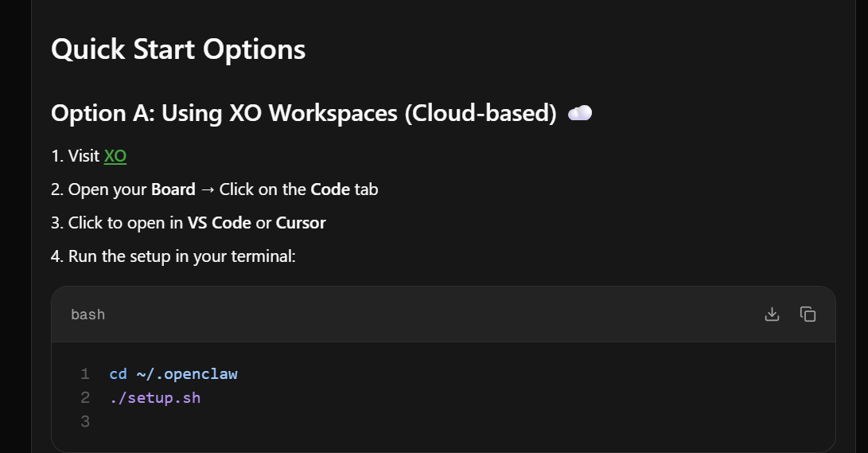Click the download code icon
The width and height of the screenshot is (868, 453).
click(x=772, y=314)
